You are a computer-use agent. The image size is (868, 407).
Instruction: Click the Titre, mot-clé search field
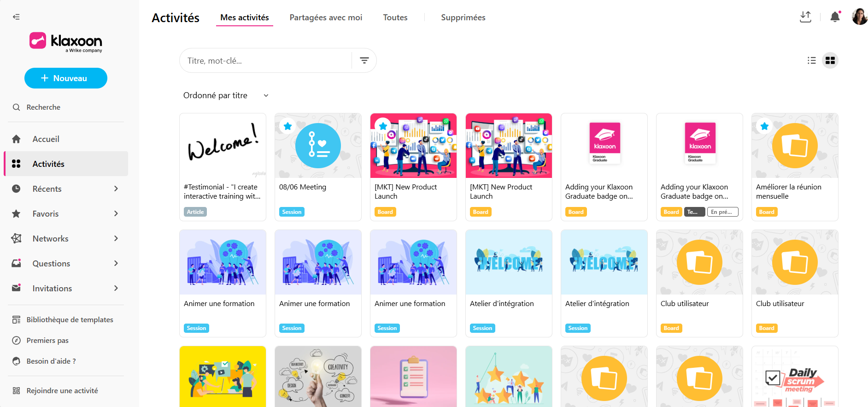265,60
